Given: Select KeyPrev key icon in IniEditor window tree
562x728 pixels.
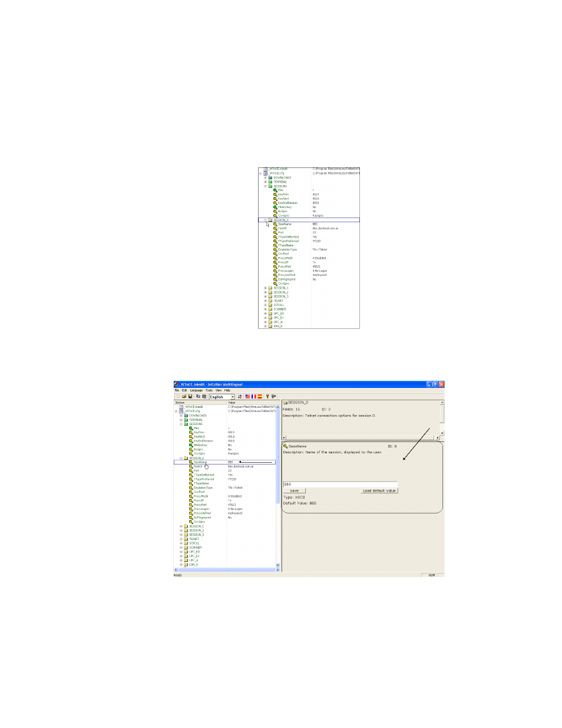Looking at the screenshot, I should point(191,432).
